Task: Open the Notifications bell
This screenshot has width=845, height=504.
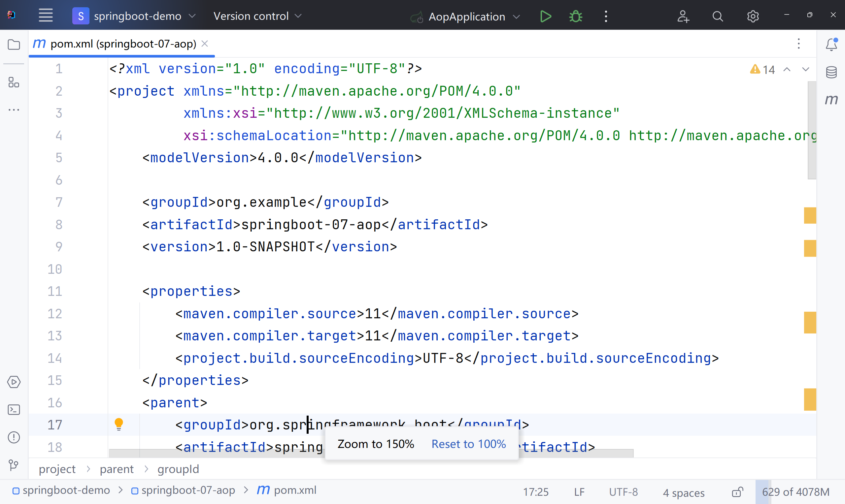Action: 831,45
